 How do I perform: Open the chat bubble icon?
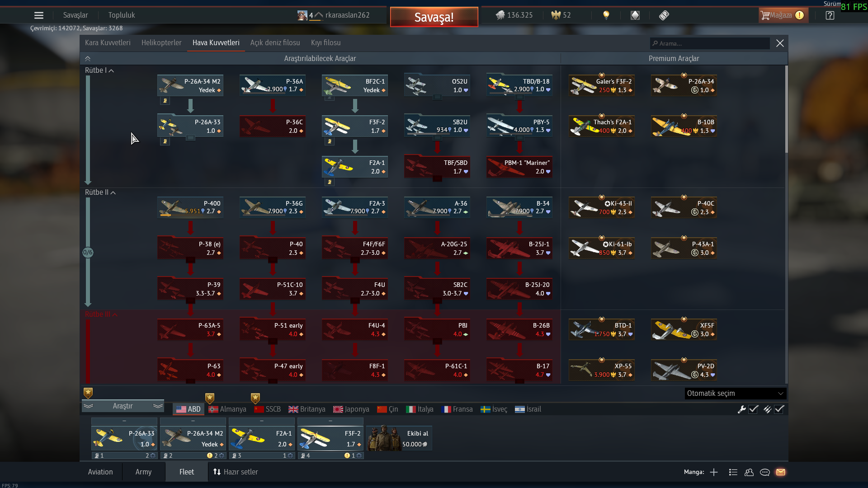tap(765, 472)
